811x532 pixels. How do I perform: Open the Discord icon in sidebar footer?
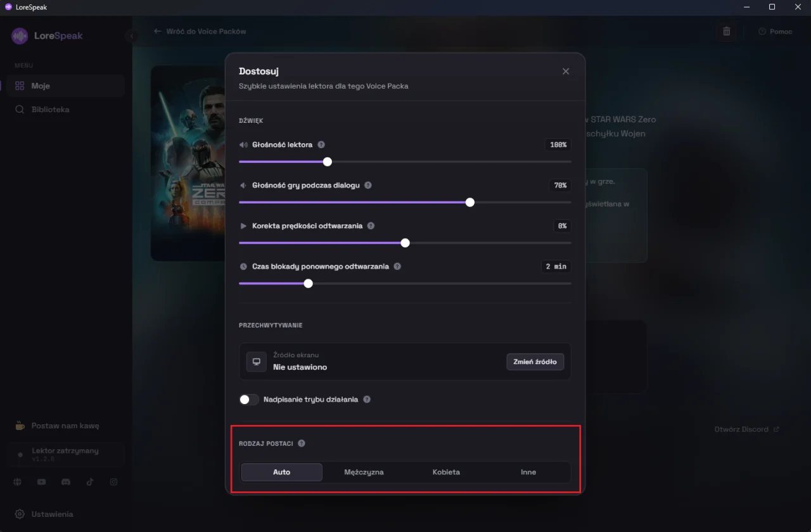click(65, 482)
